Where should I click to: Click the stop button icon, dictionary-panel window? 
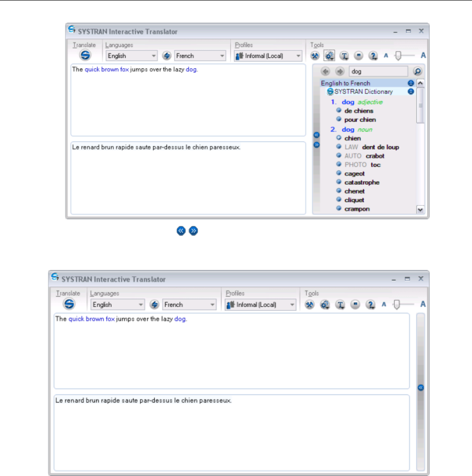[x=359, y=56]
